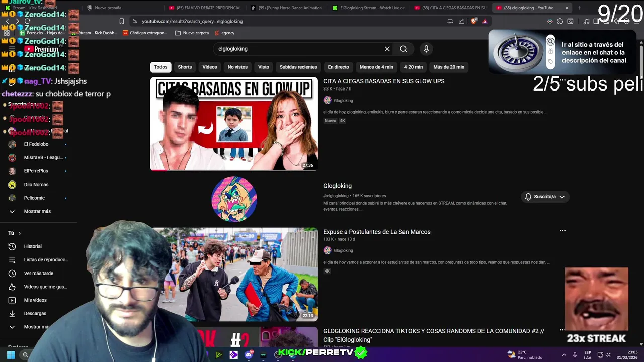This screenshot has height=362, width=644.
Task: Open CITA A CIEGAS BASADAS EN SUS GLOW UPS title
Action: [x=383, y=81]
